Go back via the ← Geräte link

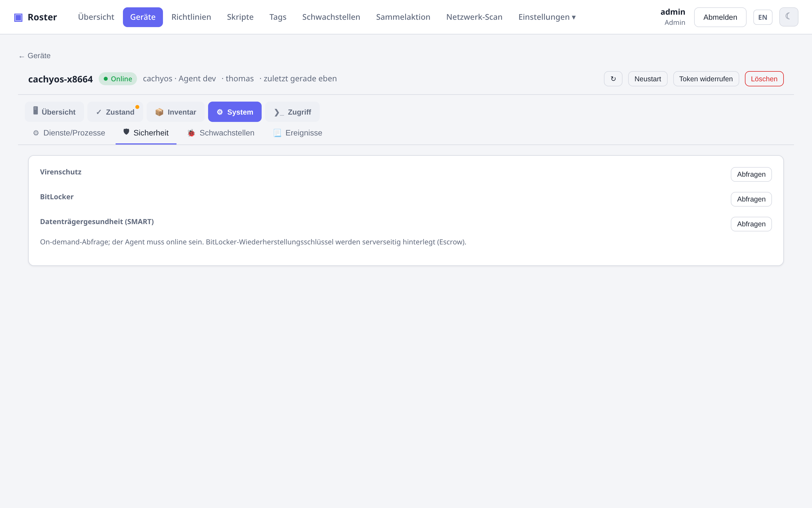click(x=35, y=56)
